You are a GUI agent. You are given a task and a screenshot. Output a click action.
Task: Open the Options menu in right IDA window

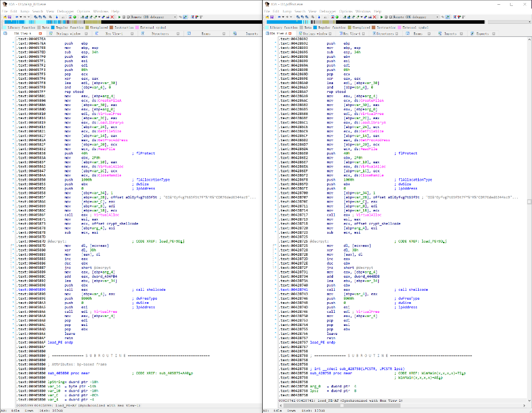(347, 11)
